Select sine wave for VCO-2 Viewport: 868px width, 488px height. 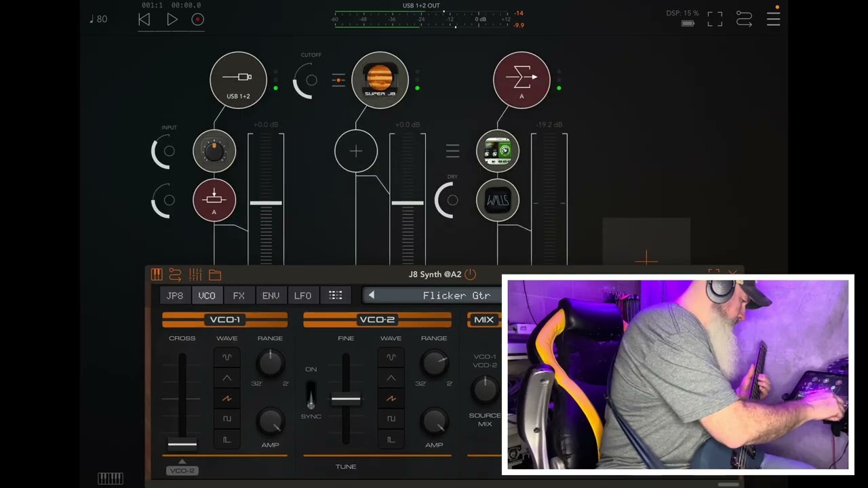[391, 357]
